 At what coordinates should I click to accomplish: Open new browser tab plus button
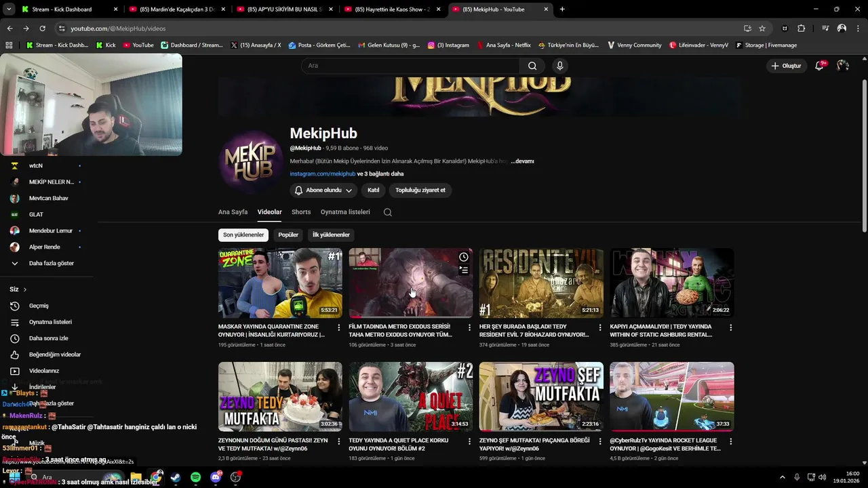click(561, 9)
